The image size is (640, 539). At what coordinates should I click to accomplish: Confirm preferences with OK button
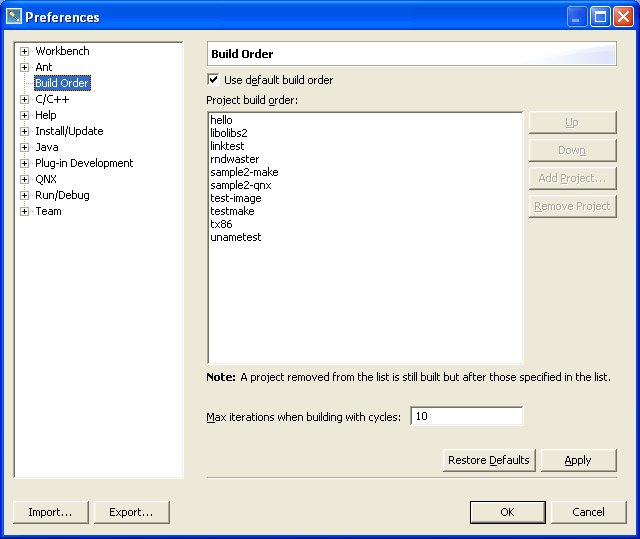(x=507, y=512)
